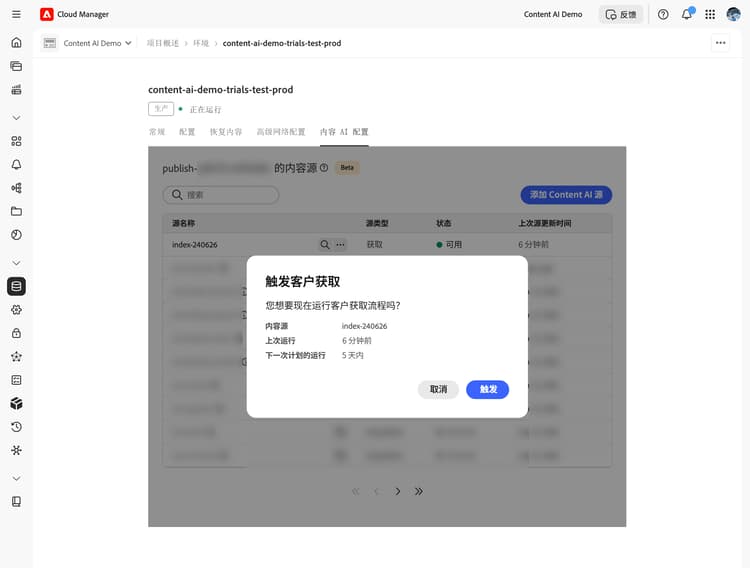Click the 取消 button in dialog
The height and width of the screenshot is (568, 750).
point(438,390)
